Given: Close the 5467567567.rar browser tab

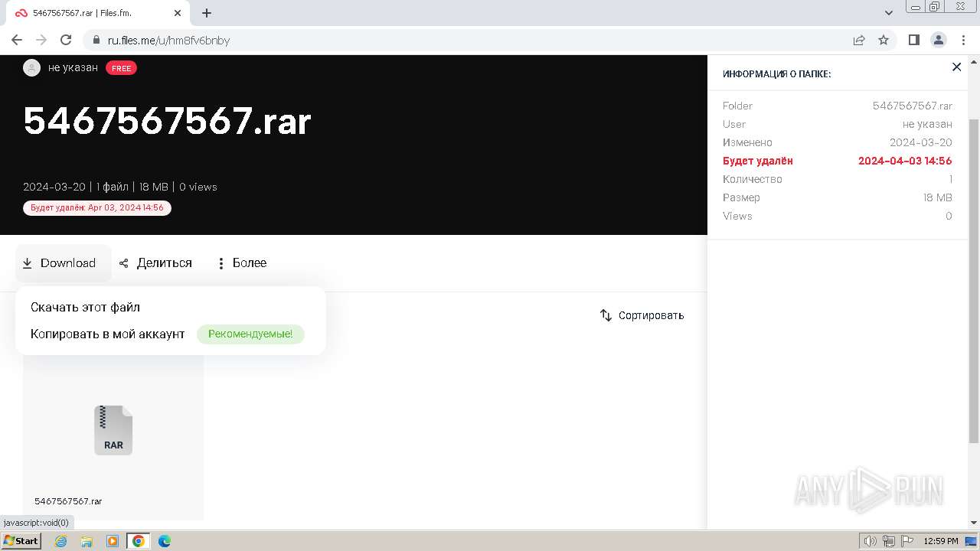Looking at the screenshot, I should (x=178, y=13).
